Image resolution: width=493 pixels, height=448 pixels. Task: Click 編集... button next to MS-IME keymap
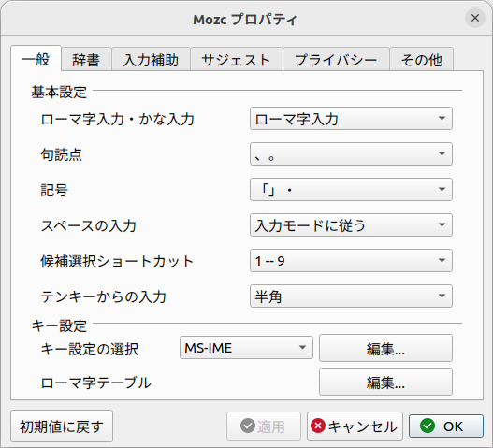click(x=385, y=348)
